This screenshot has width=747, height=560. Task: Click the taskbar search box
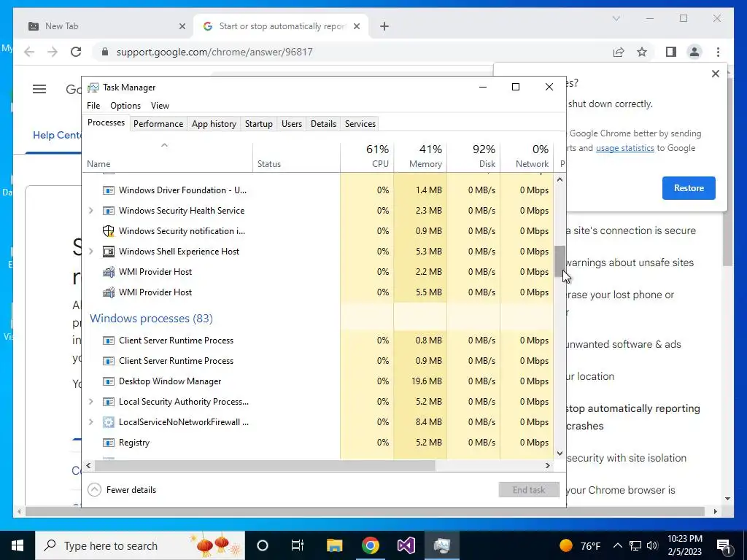(x=141, y=545)
